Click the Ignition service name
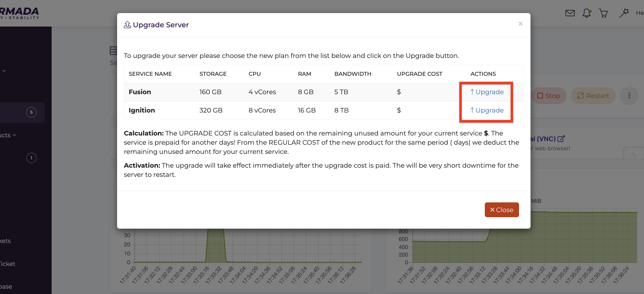 pyautogui.click(x=142, y=110)
